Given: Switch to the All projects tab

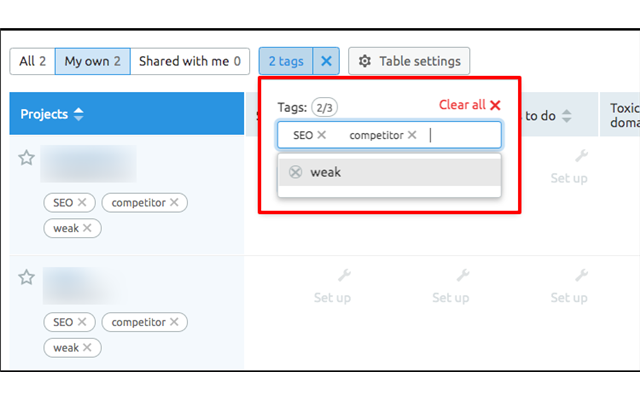Looking at the screenshot, I should coord(32,61).
